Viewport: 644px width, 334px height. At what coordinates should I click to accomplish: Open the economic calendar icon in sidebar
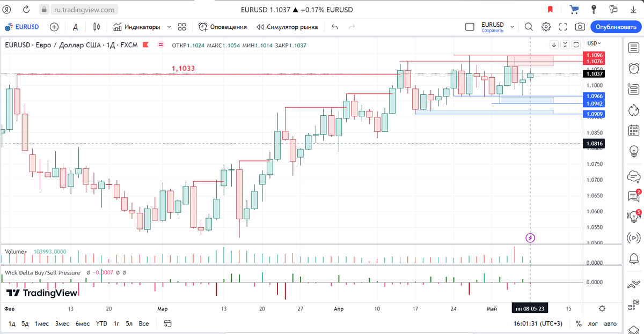(634, 130)
